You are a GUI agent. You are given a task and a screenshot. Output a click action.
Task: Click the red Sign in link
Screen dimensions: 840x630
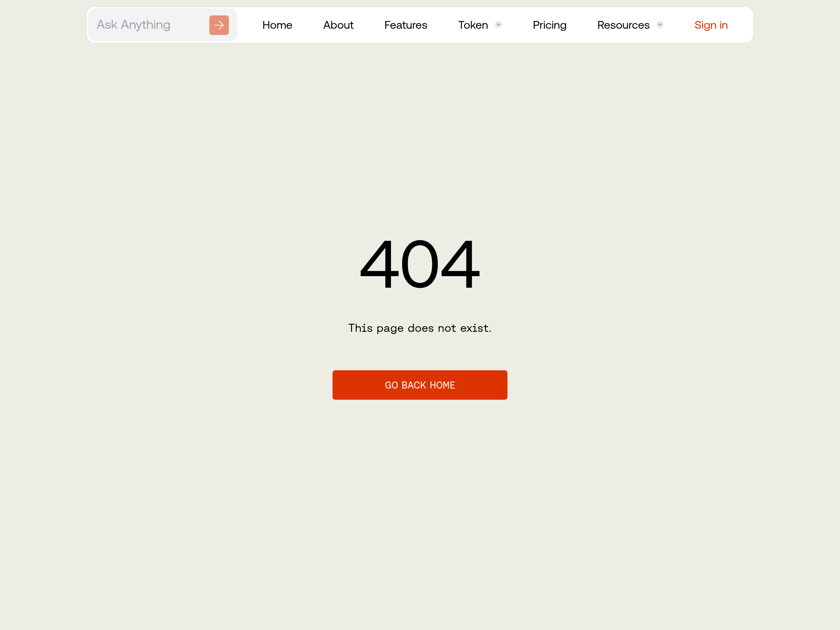[x=711, y=25]
